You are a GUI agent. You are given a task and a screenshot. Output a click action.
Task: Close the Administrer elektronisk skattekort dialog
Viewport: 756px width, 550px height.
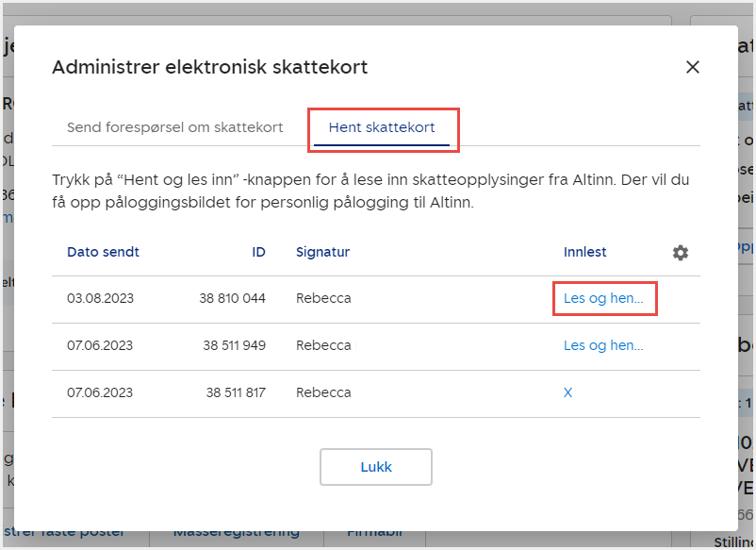693,67
